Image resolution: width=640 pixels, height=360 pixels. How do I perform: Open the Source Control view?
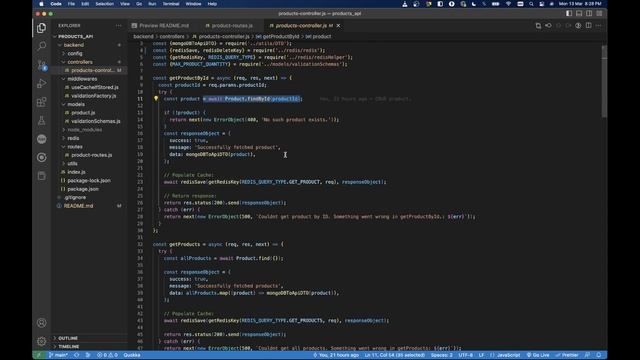(41, 64)
